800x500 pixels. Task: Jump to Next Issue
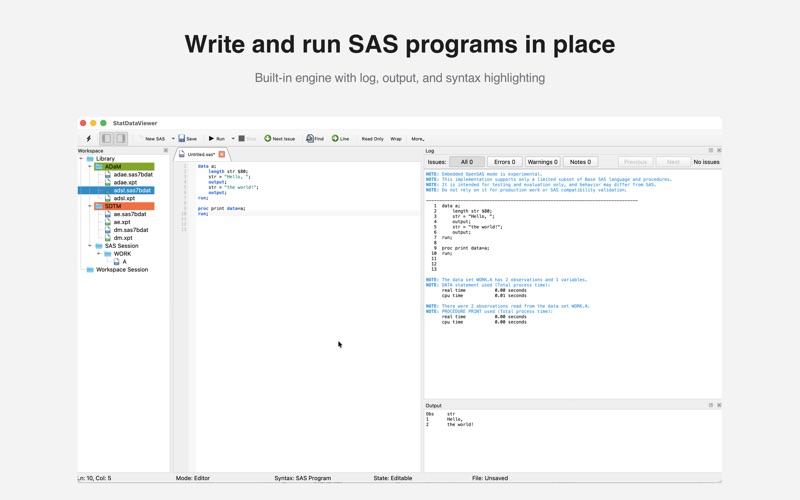280,139
